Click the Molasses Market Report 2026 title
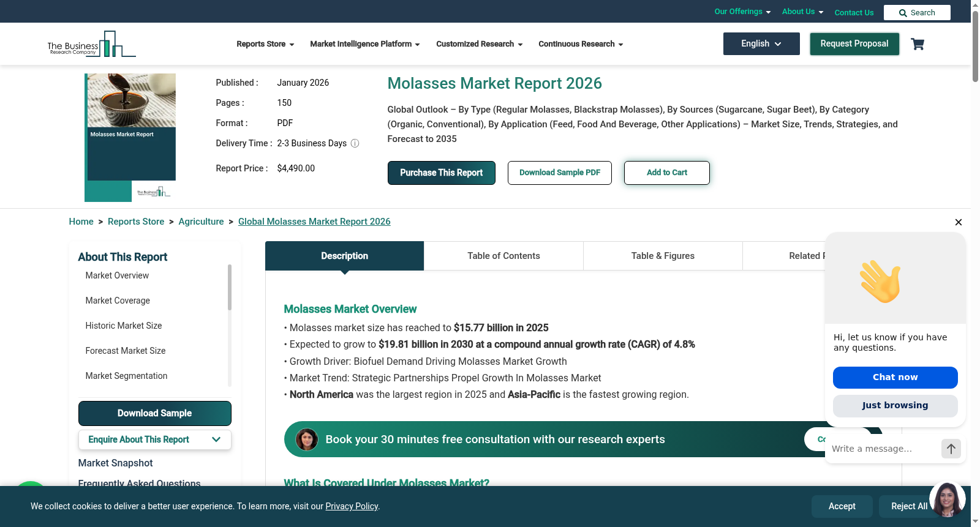 495,83
